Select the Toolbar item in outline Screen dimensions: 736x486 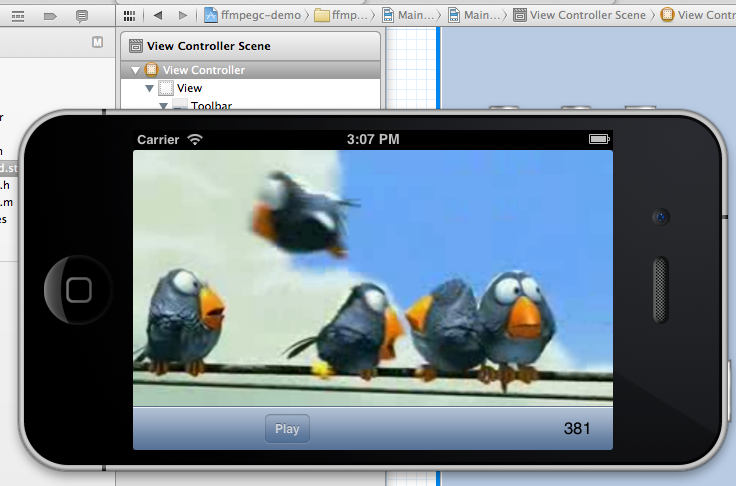click(211, 105)
